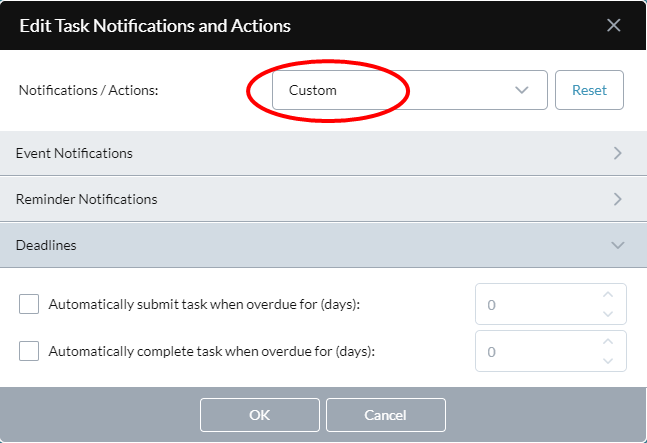The width and height of the screenshot is (647, 443).
Task: Expand the Reminder Notifications section
Action: (x=324, y=199)
